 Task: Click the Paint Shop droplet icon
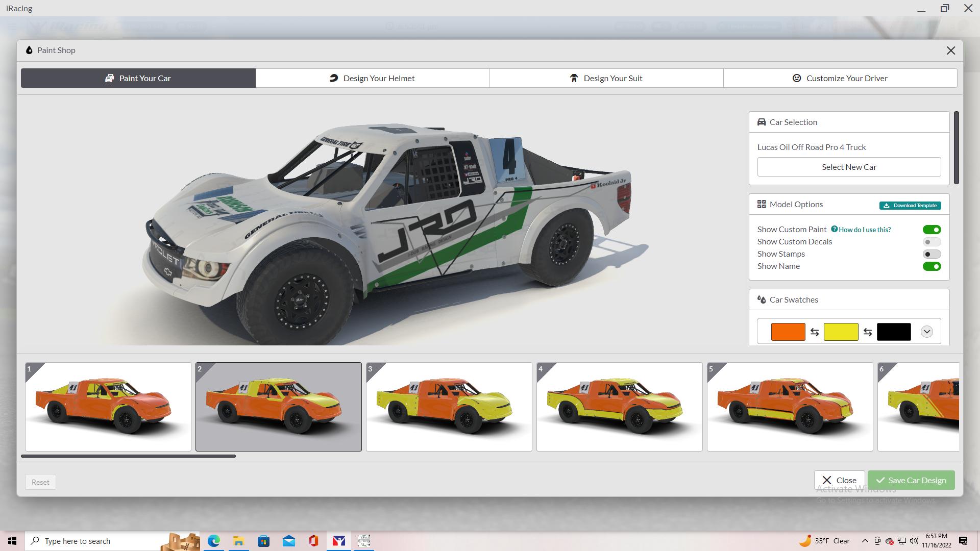(x=29, y=50)
